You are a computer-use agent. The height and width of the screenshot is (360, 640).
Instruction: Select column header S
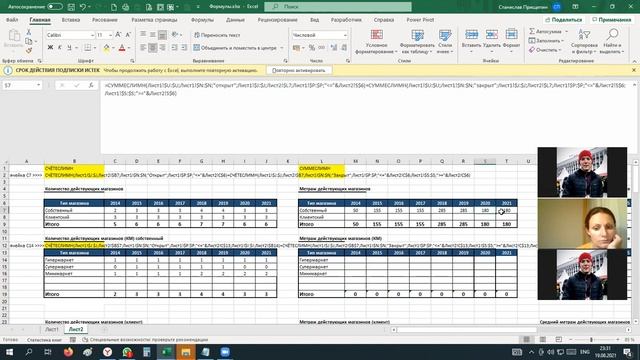(x=485, y=161)
